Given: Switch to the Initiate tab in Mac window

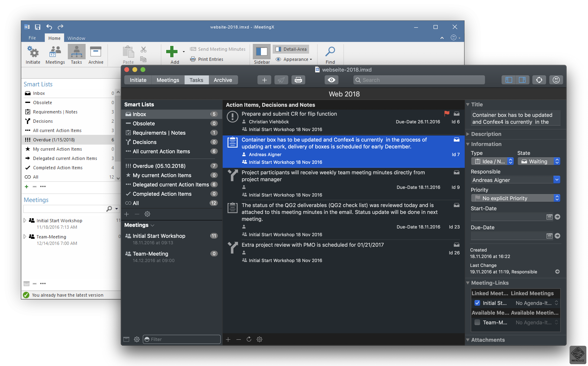Looking at the screenshot, I should point(138,80).
